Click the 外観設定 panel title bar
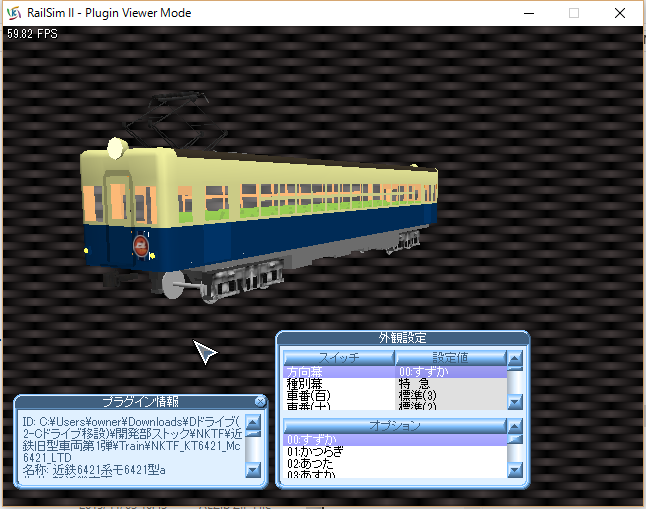 (x=403, y=338)
